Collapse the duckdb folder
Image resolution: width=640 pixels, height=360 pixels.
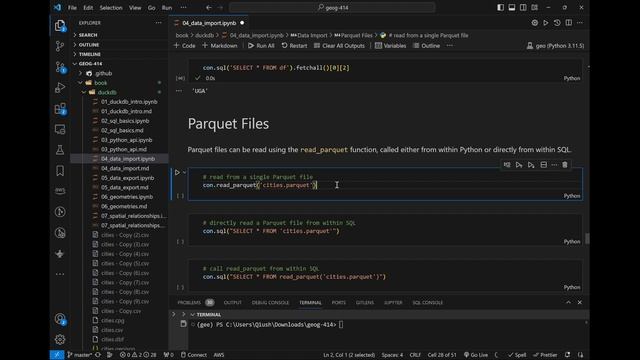click(x=107, y=92)
